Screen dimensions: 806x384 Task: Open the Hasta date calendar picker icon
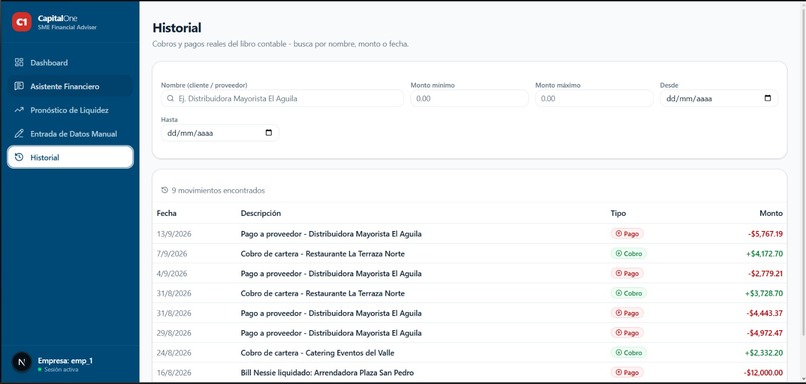coord(269,133)
